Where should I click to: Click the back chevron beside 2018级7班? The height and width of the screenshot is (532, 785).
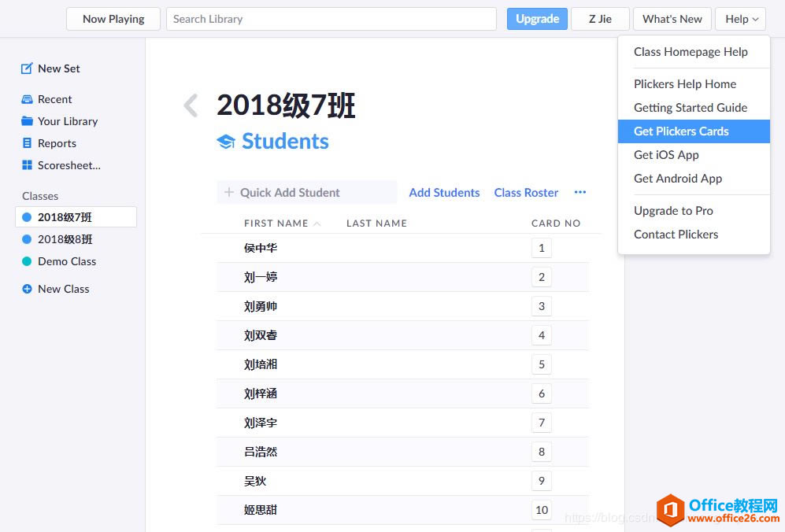pyautogui.click(x=190, y=104)
